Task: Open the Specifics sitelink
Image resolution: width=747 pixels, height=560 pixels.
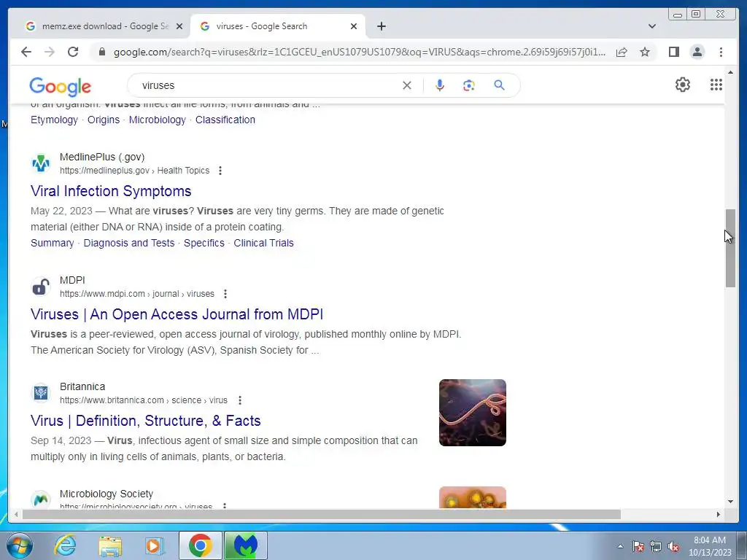Action: coord(204,243)
